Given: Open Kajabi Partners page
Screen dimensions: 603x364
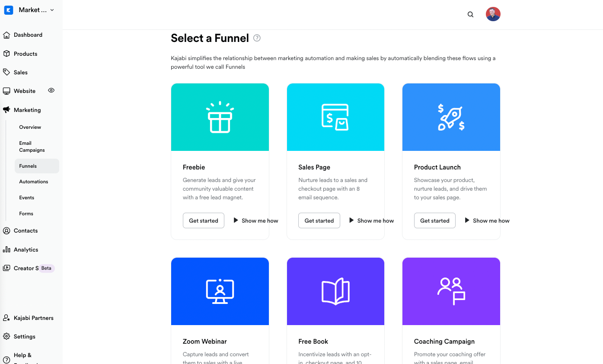Looking at the screenshot, I should pos(34,318).
